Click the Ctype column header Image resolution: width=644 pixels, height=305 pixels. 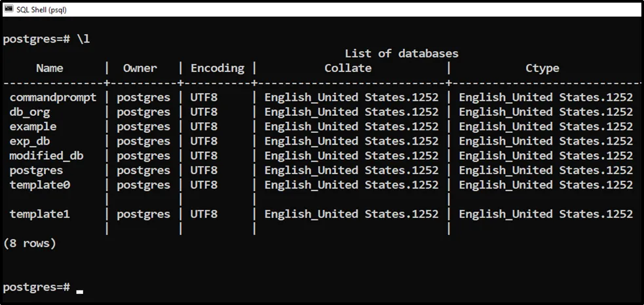click(x=542, y=68)
